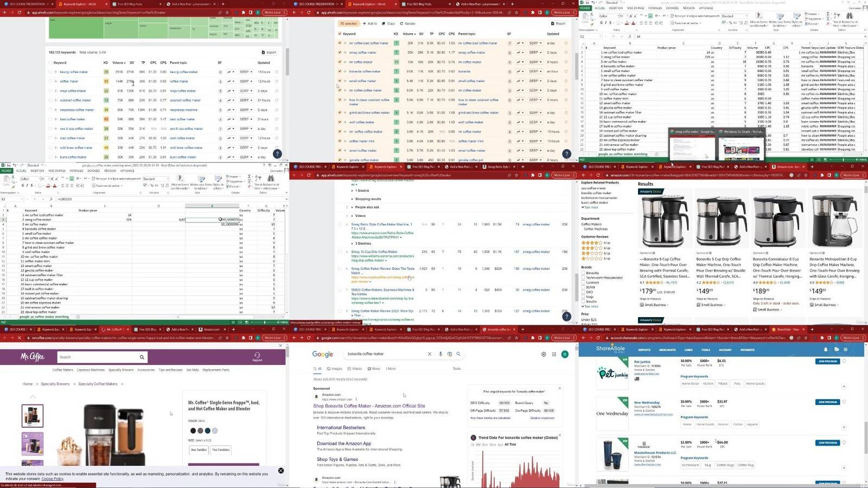Switch to Images tab in Google results
The width and height of the screenshot is (868, 488).
(335, 369)
